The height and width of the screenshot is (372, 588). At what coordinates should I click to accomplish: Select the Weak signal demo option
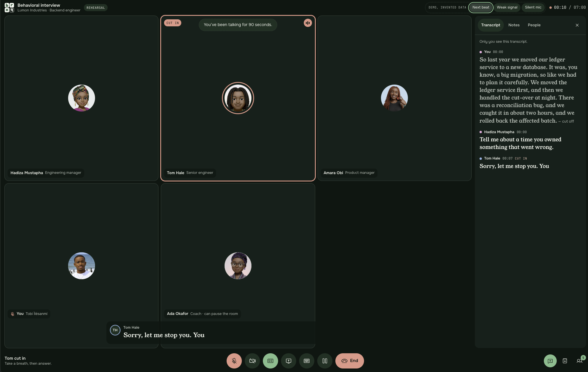tap(507, 7)
